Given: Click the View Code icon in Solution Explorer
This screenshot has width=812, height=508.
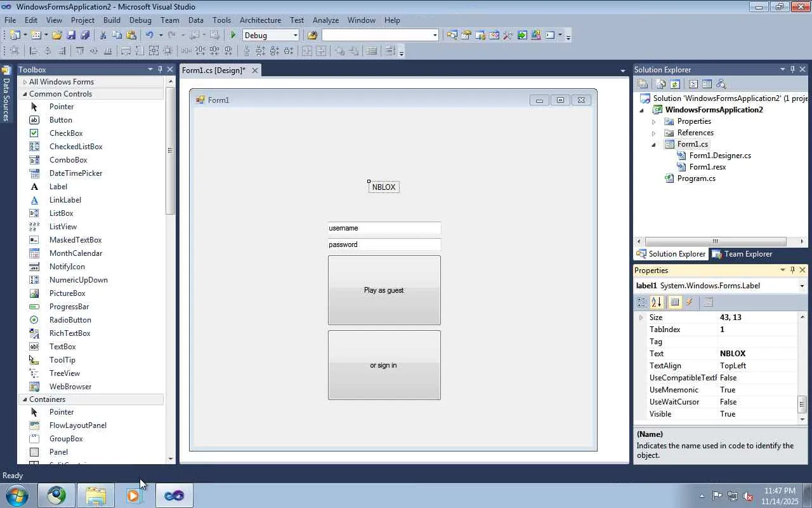Looking at the screenshot, I should (x=693, y=84).
